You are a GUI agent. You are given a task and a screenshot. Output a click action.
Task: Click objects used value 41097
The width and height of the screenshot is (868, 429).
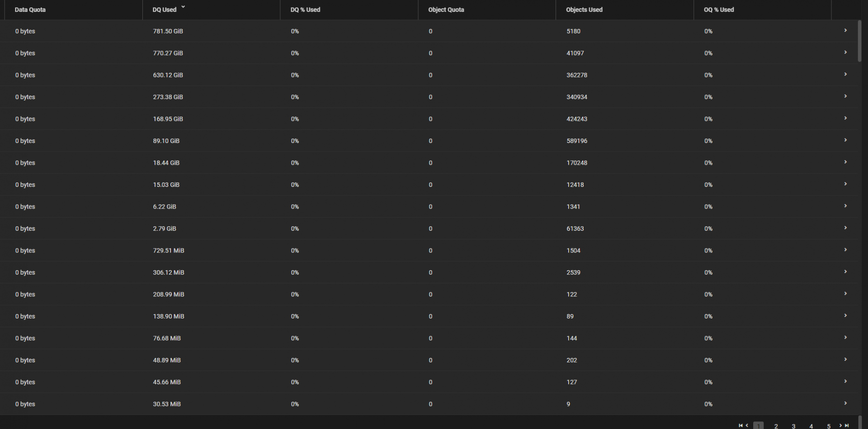coord(575,53)
